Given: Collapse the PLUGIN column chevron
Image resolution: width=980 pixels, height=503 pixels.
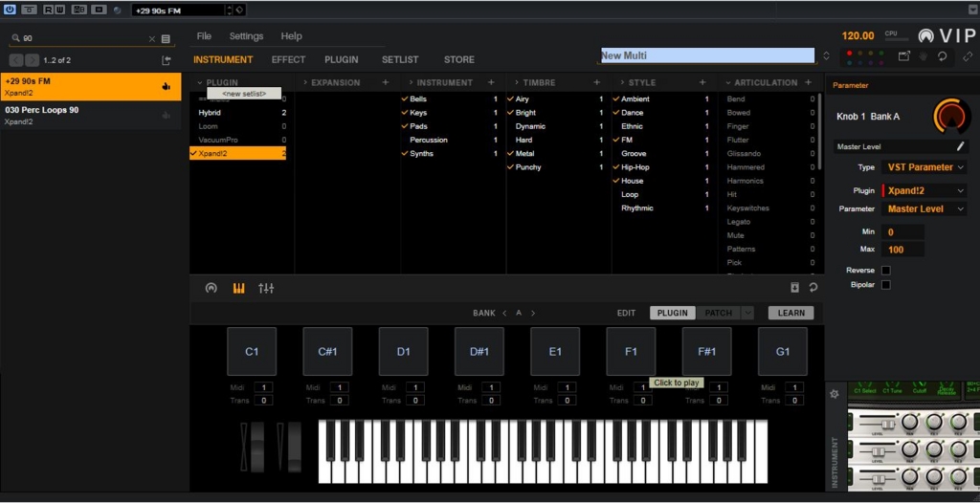Looking at the screenshot, I should (200, 82).
